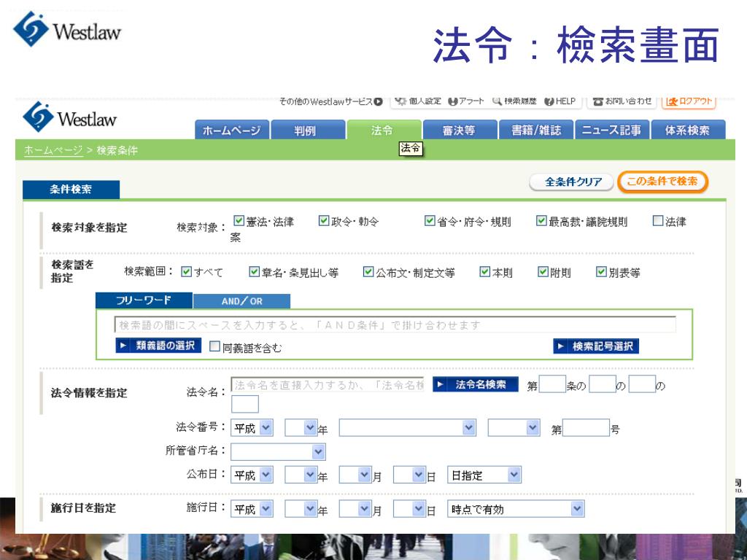
Task: Toggle すべて search range checkbox
Action: pyautogui.click(x=186, y=271)
